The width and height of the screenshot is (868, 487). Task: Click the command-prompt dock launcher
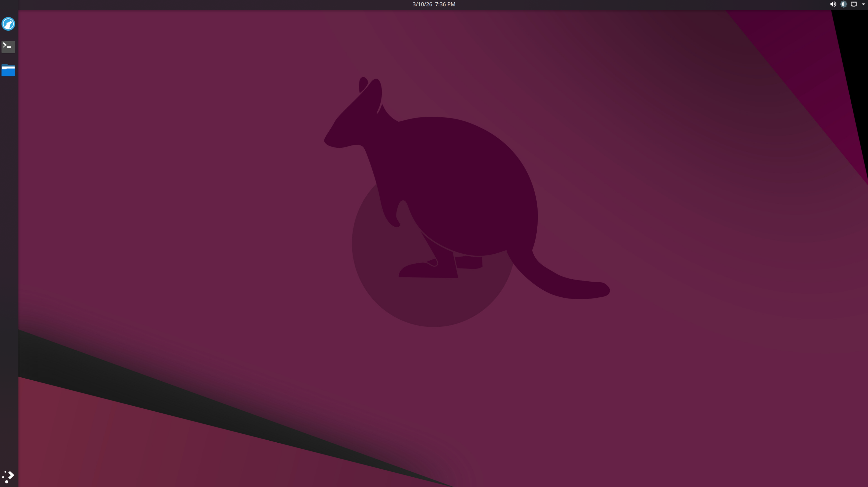[x=8, y=47]
